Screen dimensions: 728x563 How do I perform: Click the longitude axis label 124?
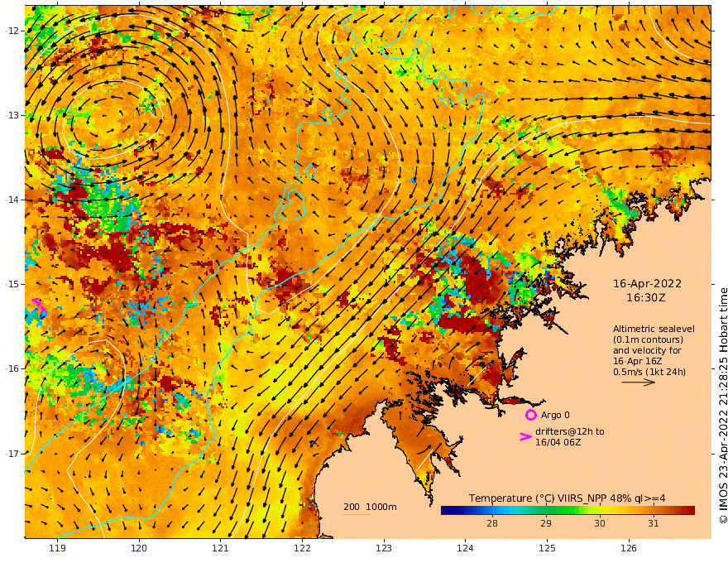click(465, 549)
